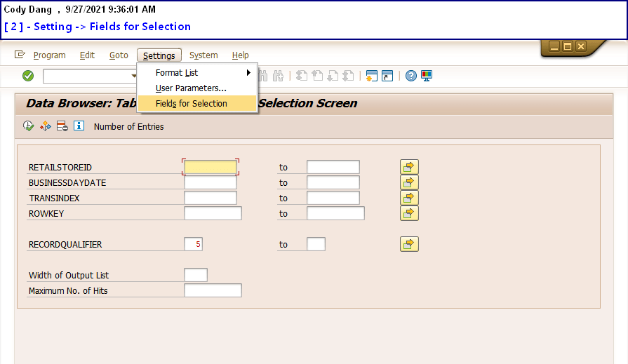This screenshot has height=364, width=628.
Task: Open multiple selection for RECORDQUALIFIER
Action: click(x=409, y=244)
